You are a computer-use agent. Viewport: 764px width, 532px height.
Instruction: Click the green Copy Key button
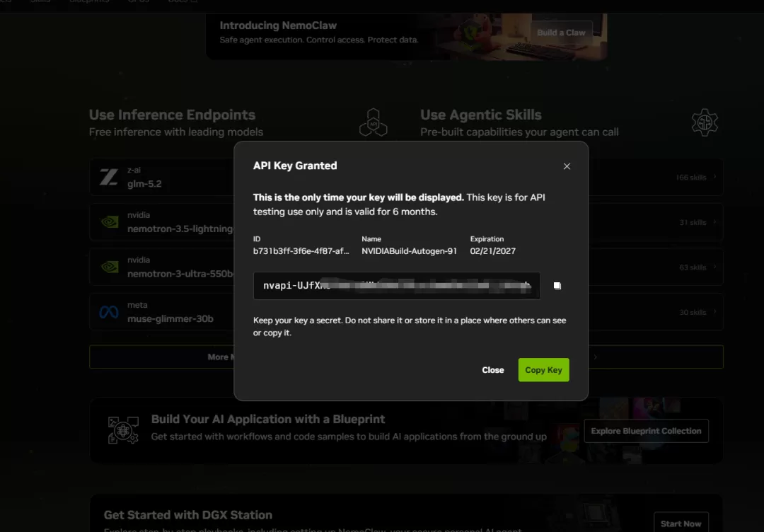coord(544,370)
